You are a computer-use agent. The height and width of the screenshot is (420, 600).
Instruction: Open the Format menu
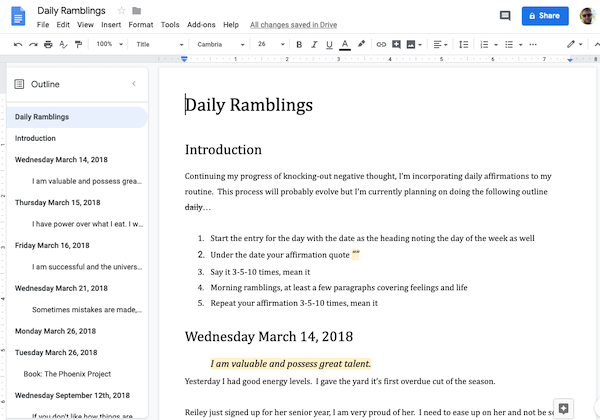[141, 24]
